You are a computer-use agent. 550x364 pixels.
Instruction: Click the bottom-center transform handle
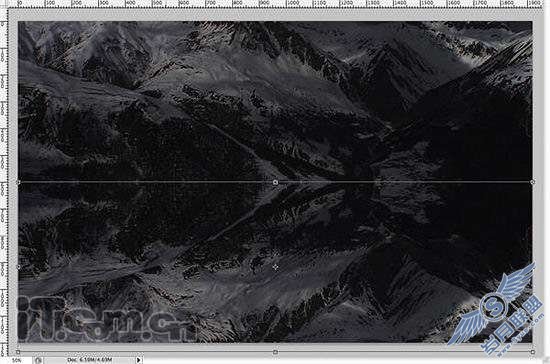(x=275, y=352)
